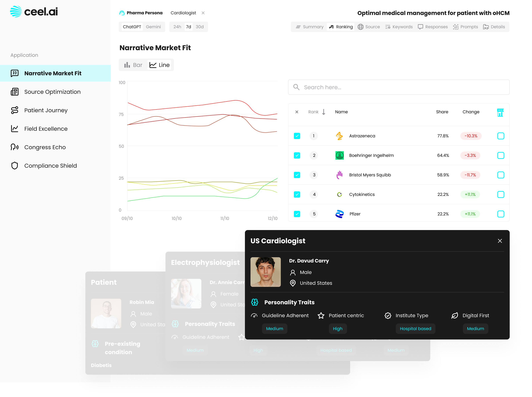
Task: Click the Name column header
Action: (341, 112)
